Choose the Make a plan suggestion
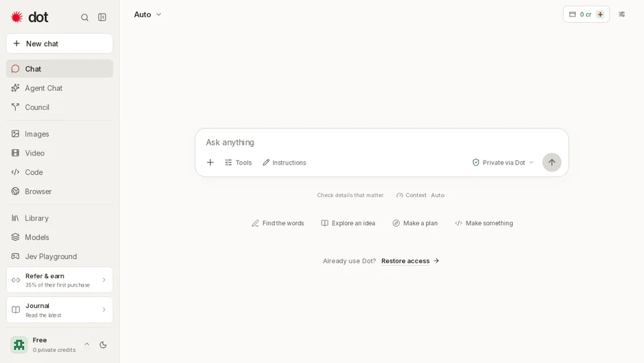The image size is (644, 363). click(x=415, y=223)
